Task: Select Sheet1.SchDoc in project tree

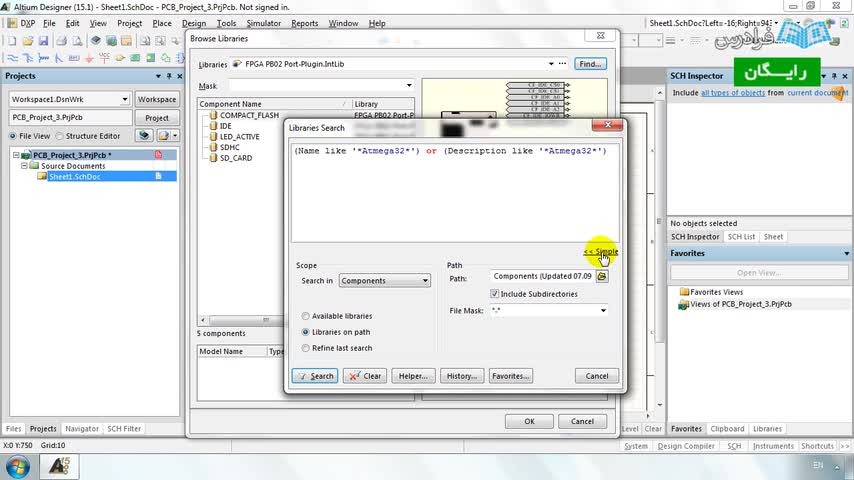Action: 75,177
